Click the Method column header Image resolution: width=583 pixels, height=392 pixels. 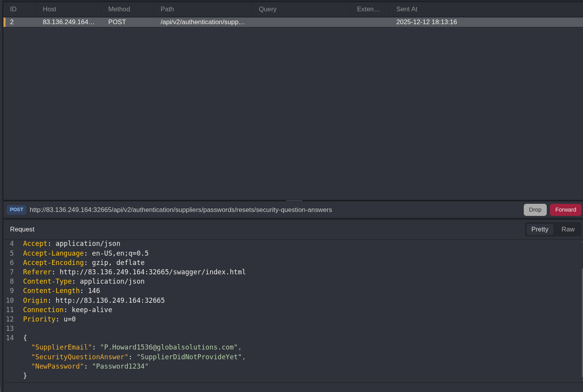[119, 9]
